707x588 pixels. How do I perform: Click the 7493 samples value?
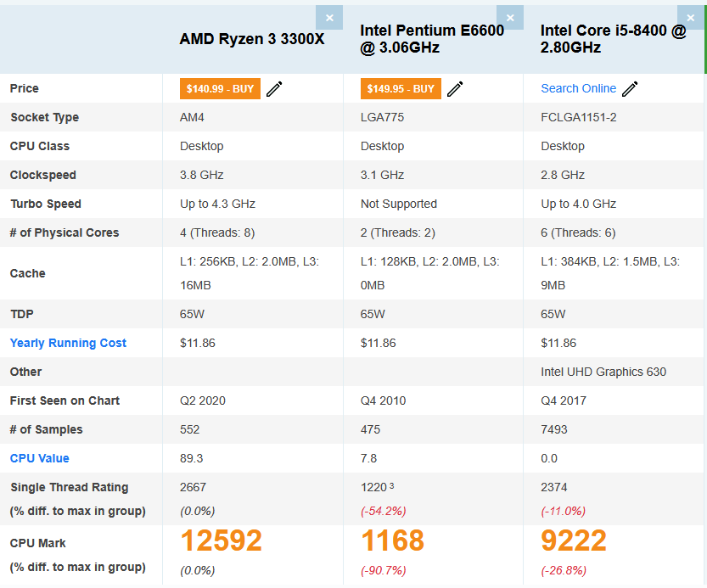coord(554,429)
